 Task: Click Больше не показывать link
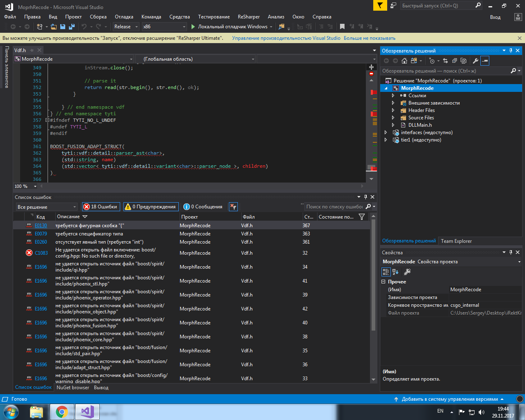pos(370,38)
